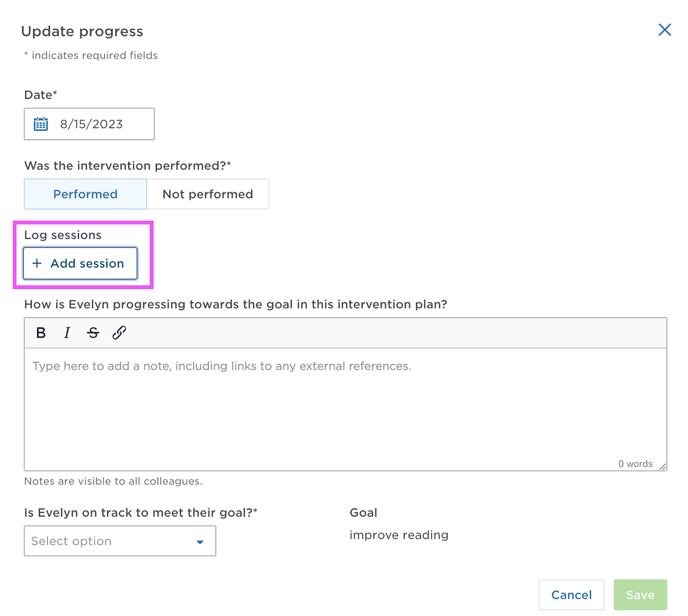Viewport: 688px width, 616px height.
Task: Click the 0 words counter
Action: coord(635,464)
